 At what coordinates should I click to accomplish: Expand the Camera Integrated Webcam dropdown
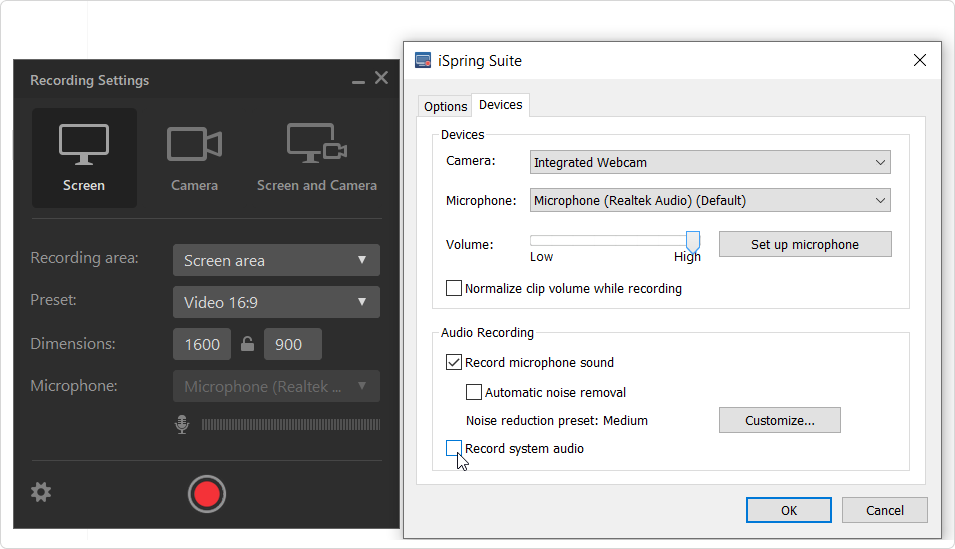tap(710, 162)
